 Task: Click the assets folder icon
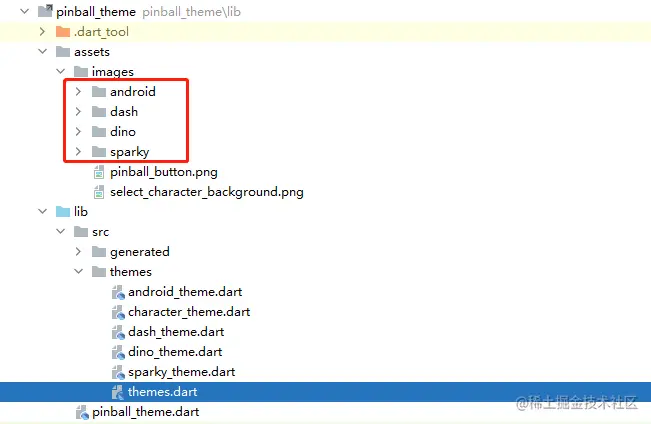(63, 51)
